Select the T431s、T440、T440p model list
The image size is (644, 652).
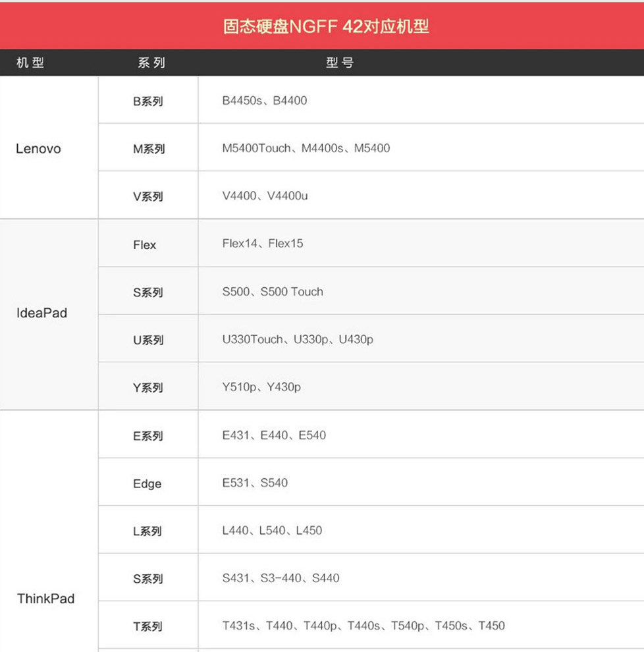(363, 626)
